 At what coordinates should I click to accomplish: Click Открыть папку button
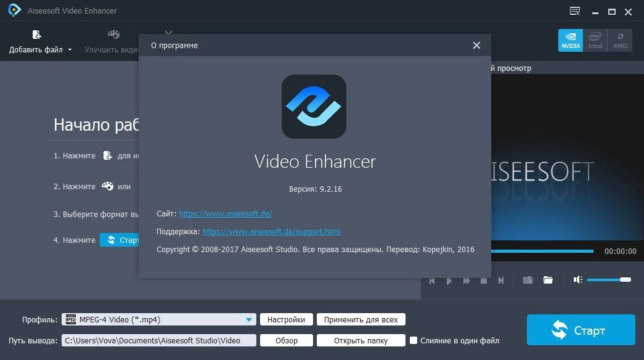tap(361, 340)
